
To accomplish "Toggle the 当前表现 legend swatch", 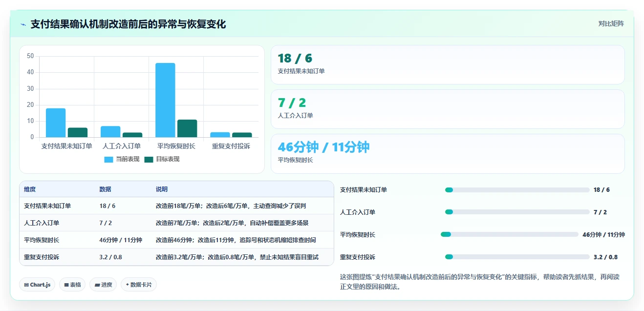I will [x=108, y=160].
